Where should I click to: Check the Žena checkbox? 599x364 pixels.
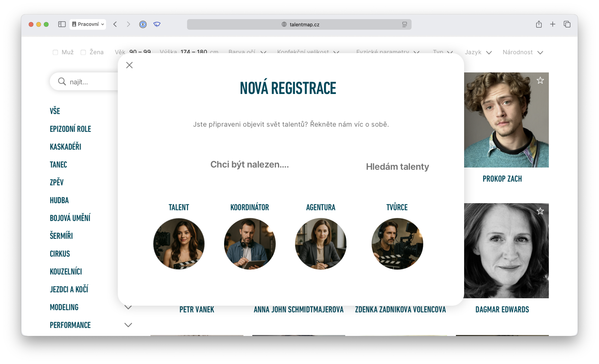pos(83,53)
